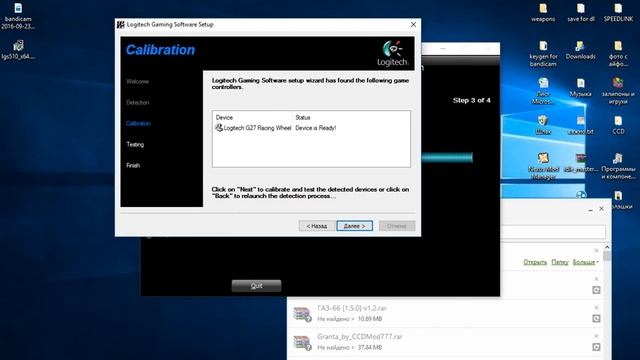Open the save for dl desktop folder
Screen dimensions: 640x360
point(580,13)
